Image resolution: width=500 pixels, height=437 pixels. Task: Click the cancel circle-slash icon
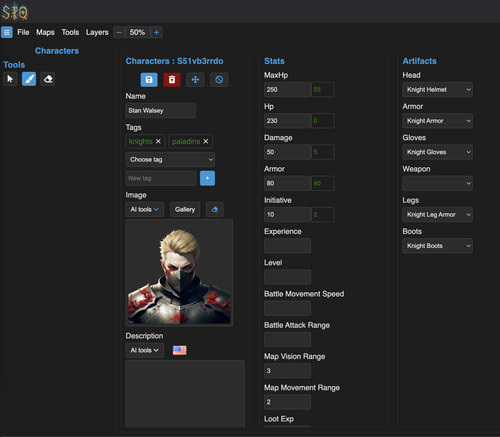pos(219,80)
